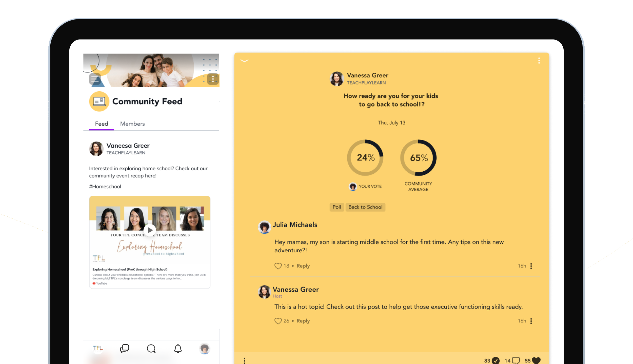Toggle the filled heart showing 55
The width and height of the screenshot is (633, 364).
click(536, 360)
